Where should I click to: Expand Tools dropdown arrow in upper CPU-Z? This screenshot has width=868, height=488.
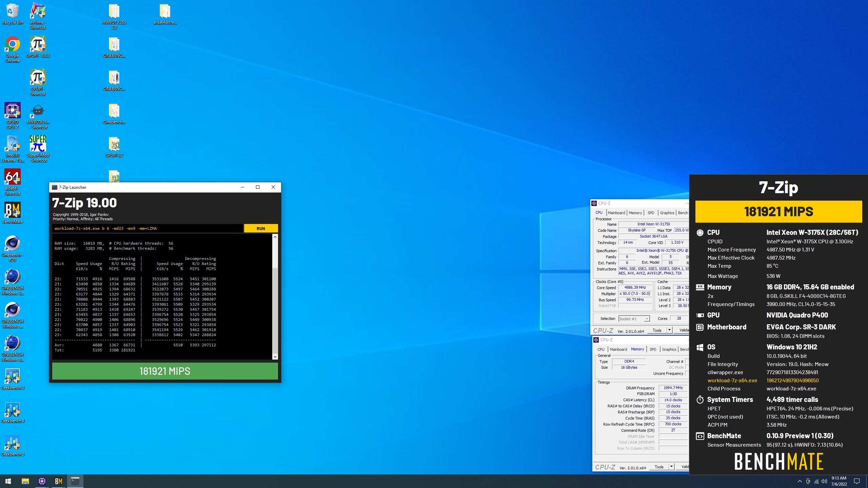[669, 330]
